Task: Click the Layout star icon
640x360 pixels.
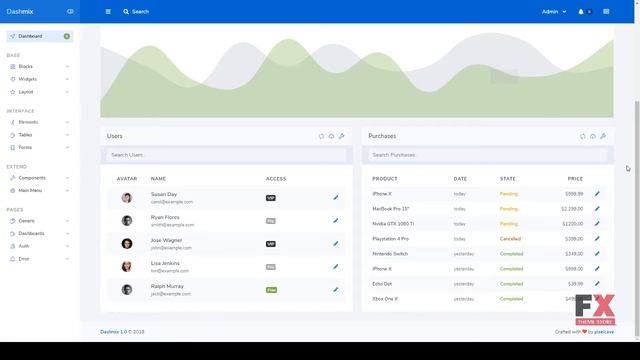Action: (x=13, y=92)
